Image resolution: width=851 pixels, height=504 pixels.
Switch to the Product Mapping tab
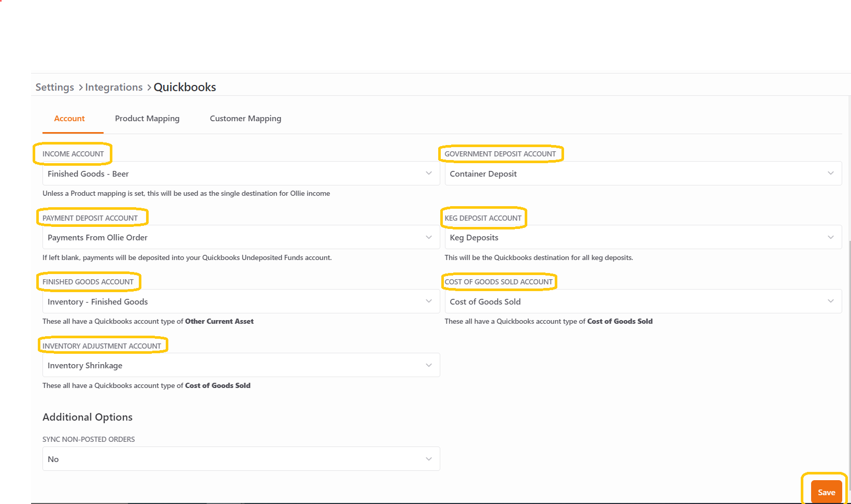[147, 119]
